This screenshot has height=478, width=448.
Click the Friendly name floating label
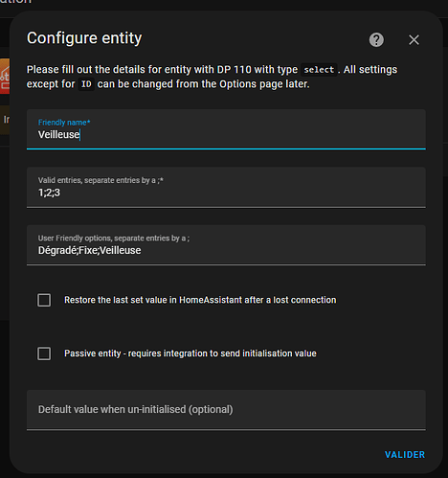coord(64,123)
